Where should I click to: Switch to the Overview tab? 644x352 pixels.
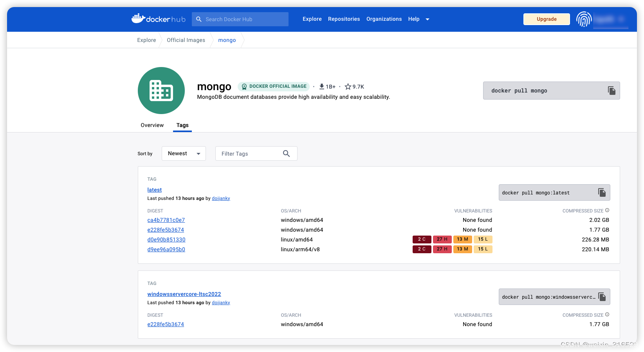click(x=152, y=125)
